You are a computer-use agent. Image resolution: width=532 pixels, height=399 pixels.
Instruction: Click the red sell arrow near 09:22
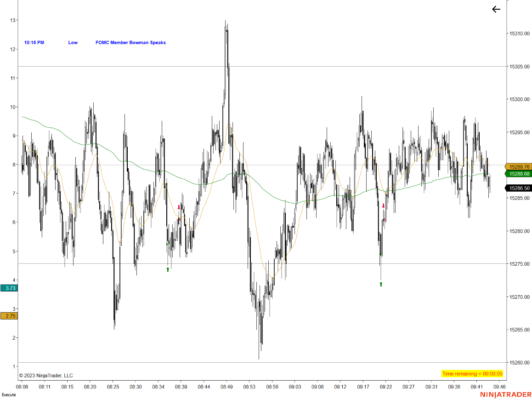click(384, 206)
